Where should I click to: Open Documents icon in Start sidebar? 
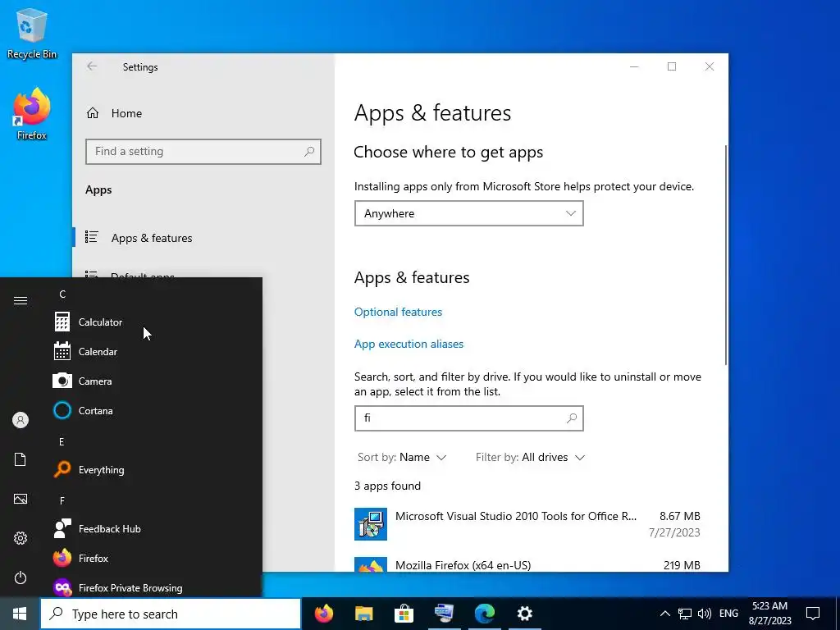point(21,459)
